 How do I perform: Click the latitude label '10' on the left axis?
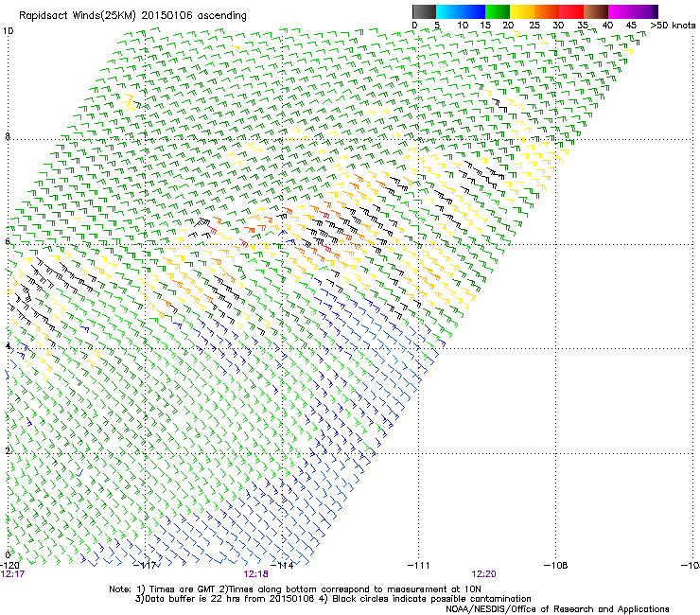8,31
